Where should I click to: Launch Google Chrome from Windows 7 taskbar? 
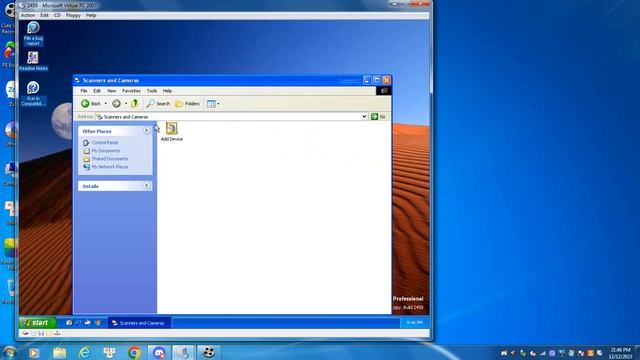(x=134, y=353)
